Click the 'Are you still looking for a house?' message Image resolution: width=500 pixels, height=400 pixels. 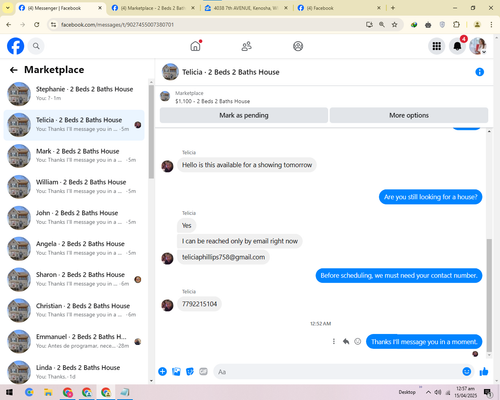(x=430, y=197)
